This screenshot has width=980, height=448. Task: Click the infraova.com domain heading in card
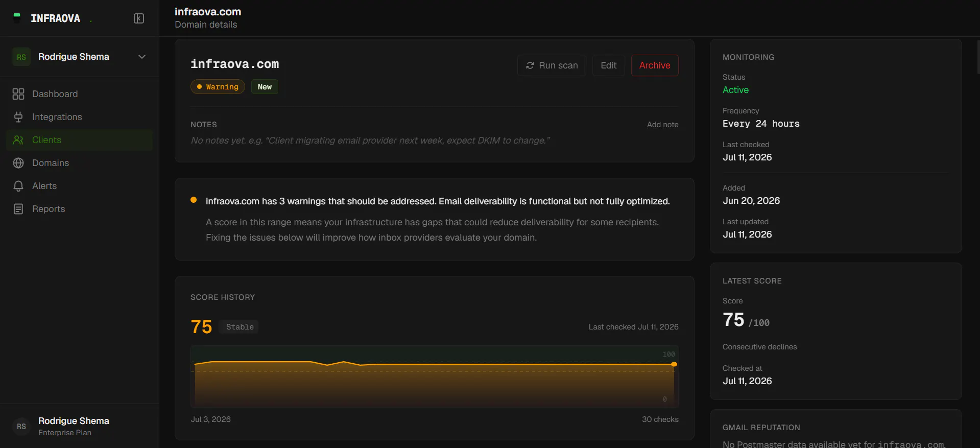coord(234,64)
